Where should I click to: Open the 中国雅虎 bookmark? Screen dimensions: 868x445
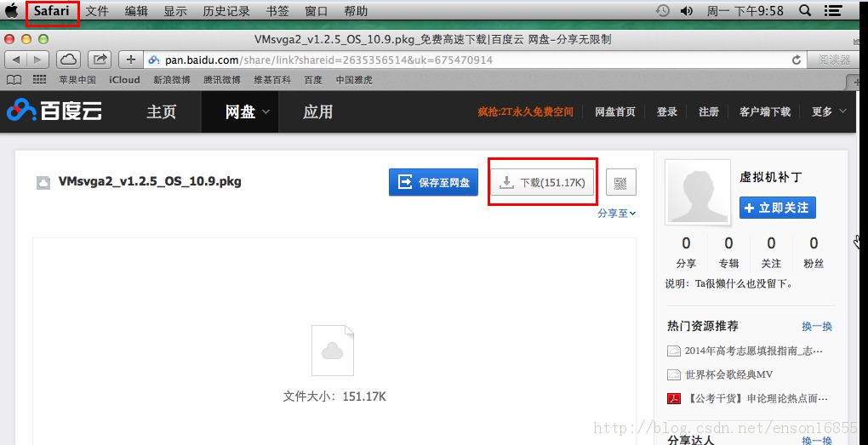coord(354,80)
